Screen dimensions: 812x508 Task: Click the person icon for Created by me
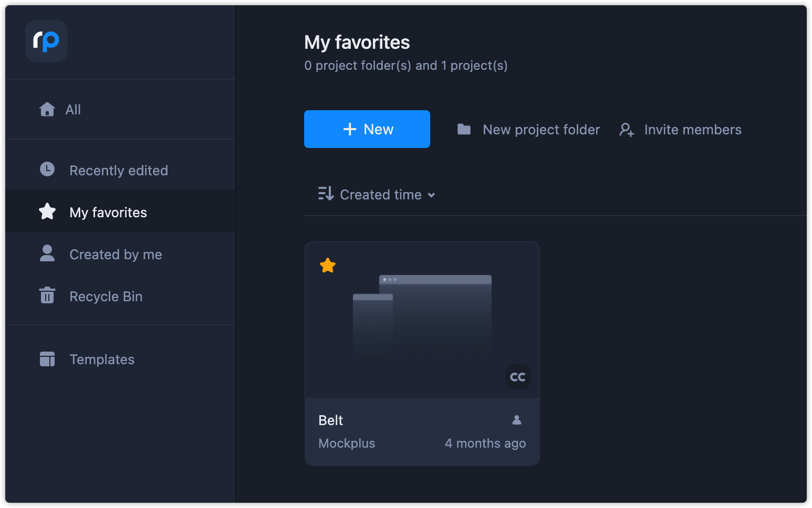coord(47,253)
